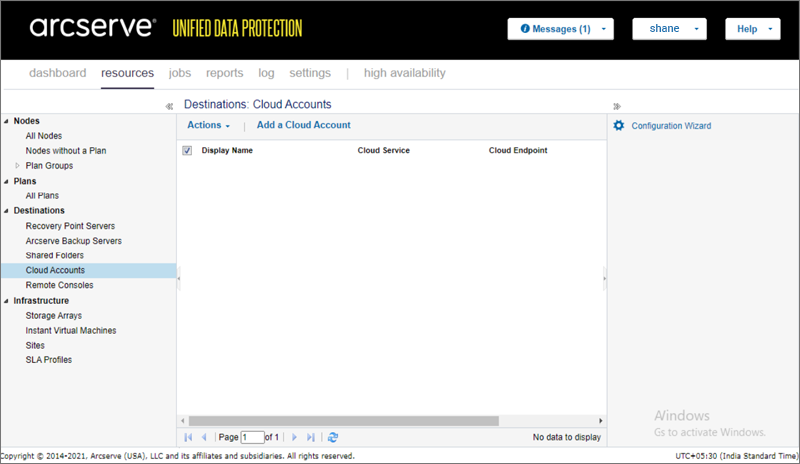Open the Actions dropdown

(208, 125)
